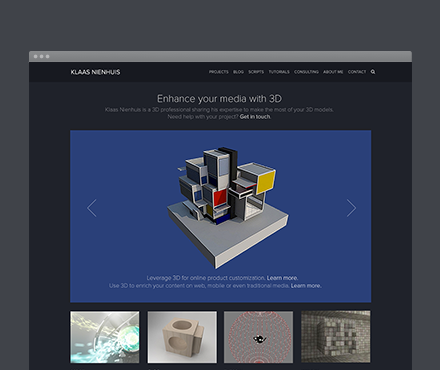Open the Consulting menu item
The image size is (440, 370).
[306, 72]
